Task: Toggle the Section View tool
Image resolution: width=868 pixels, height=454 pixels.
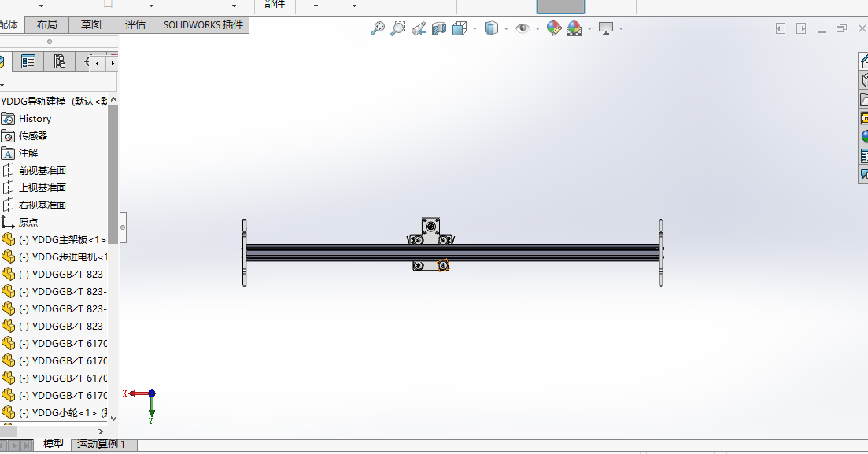Action: pos(439,28)
